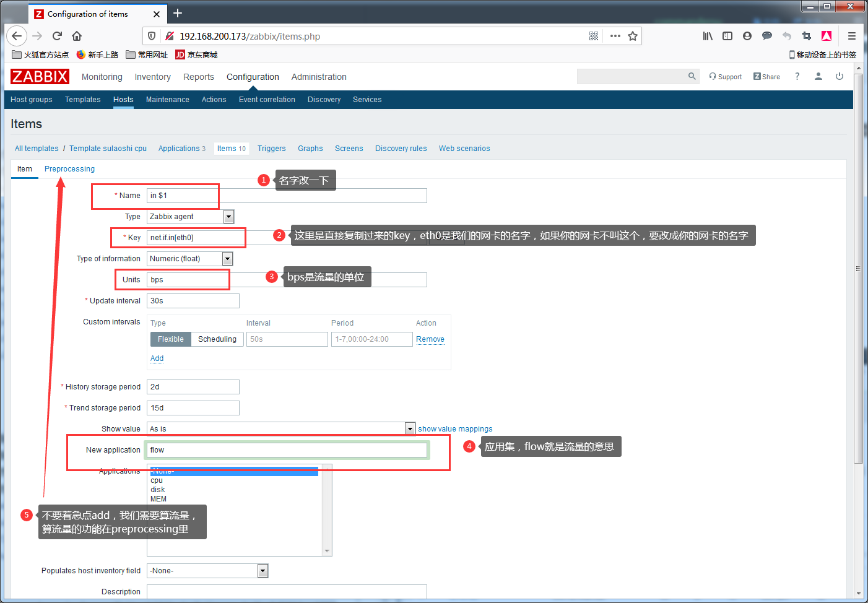This screenshot has height=603, width=868.
Task: Open Event correlation submenu
Action: (267, 100)
